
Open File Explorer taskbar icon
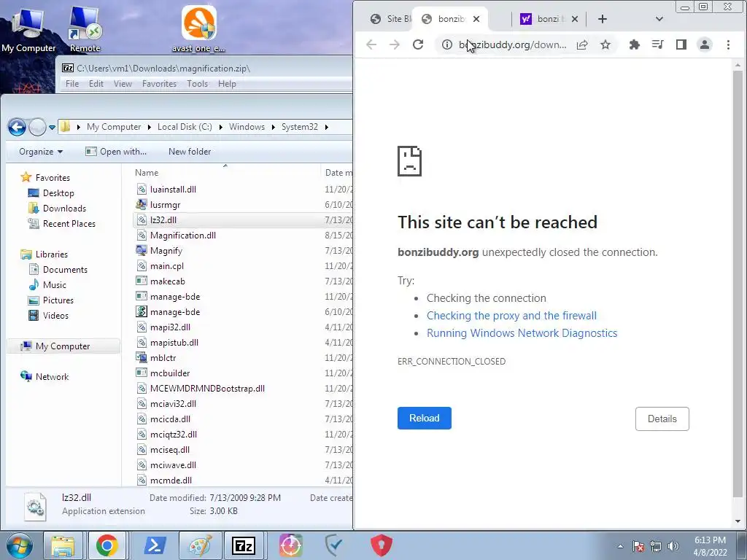(63, 545)
